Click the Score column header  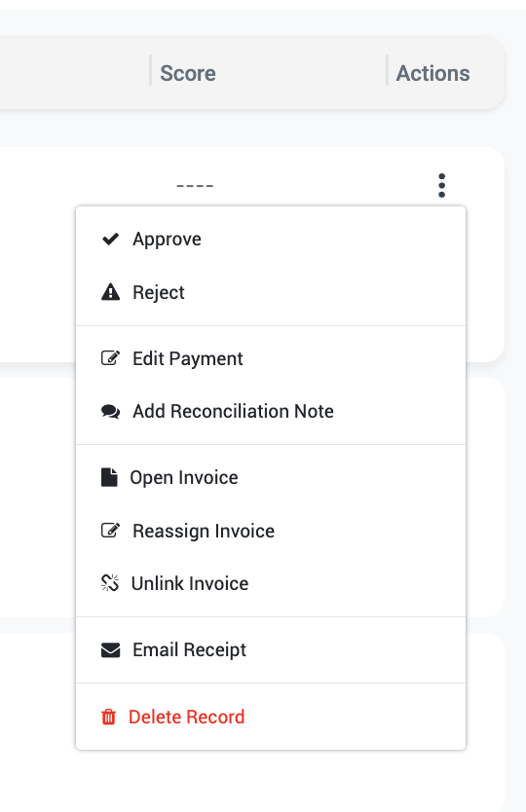coord(188,73)
